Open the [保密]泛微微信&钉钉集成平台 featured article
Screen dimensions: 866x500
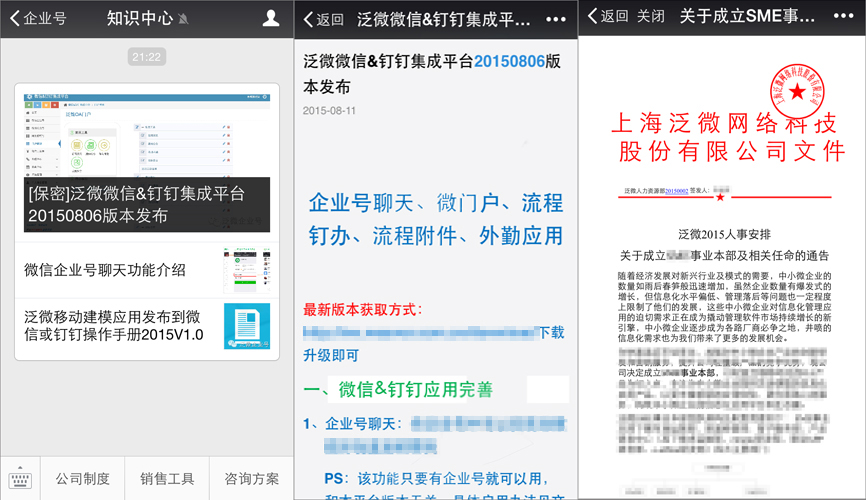147,163
